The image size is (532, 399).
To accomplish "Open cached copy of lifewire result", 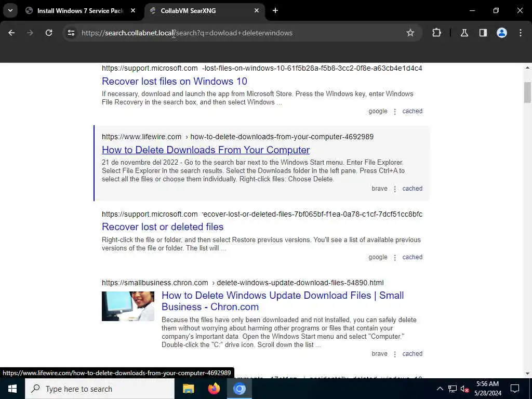I will point(412,189).
